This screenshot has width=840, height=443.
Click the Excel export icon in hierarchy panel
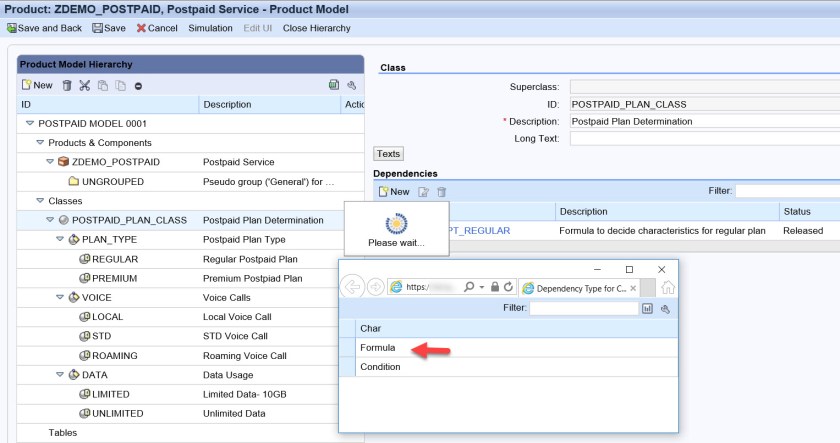click(334, 86)
